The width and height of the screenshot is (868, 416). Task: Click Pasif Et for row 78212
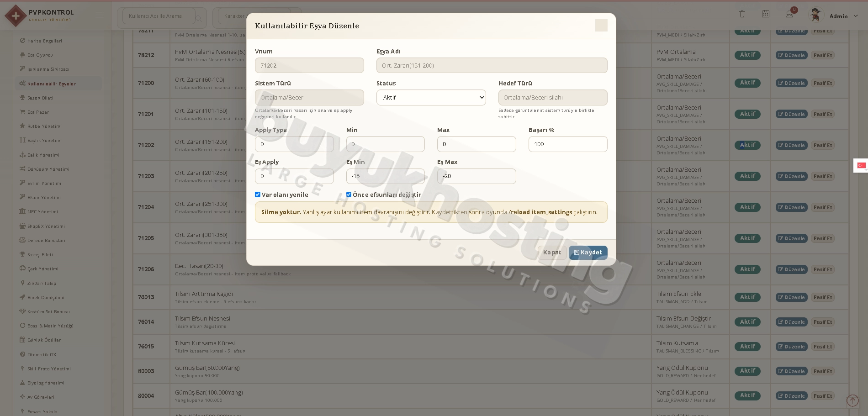click(x=822, y=55)
